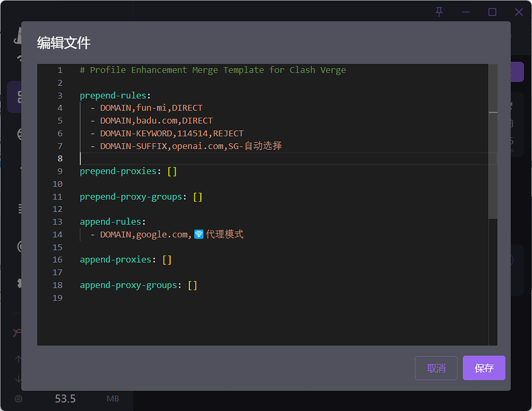
Task: Select the DOMAIN,badu.com,DIRECT rule
Action: tap(156, 120)
